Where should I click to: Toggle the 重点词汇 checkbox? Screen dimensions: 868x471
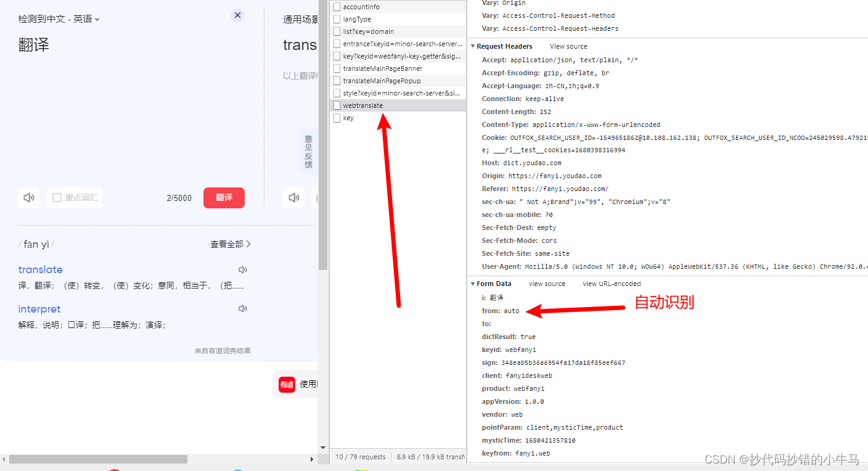click(x=57, y=198)
